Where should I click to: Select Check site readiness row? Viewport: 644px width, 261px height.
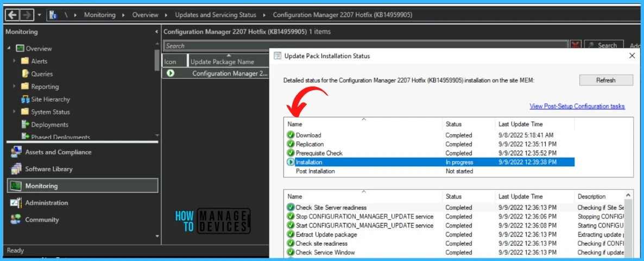[454, 243]
